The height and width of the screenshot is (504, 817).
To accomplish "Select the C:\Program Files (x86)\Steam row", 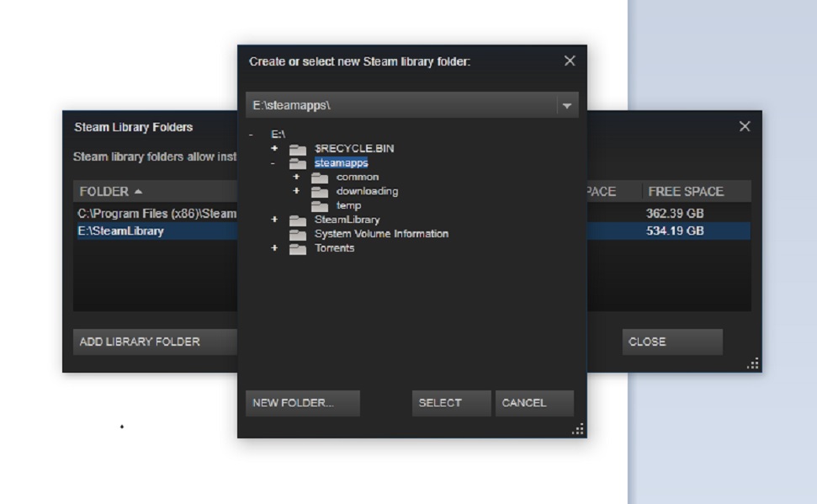I will tap(157, 213).
